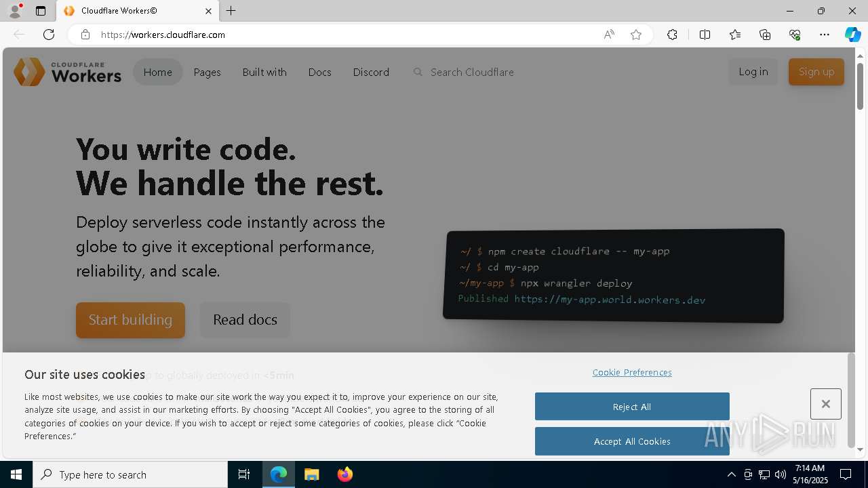Click the page vertical scrollbar thumb
Viewport: 868px width, 488px height.
860,86
